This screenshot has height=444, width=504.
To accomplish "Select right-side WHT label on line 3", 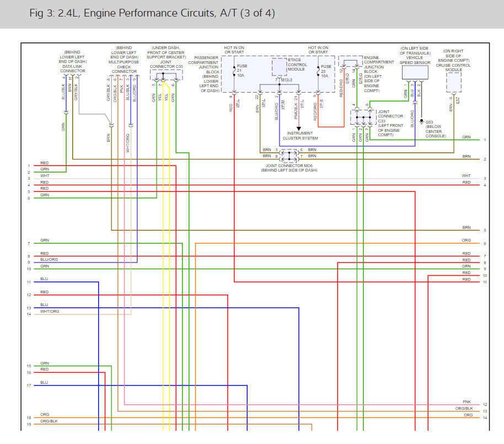I will coord(467,175).
